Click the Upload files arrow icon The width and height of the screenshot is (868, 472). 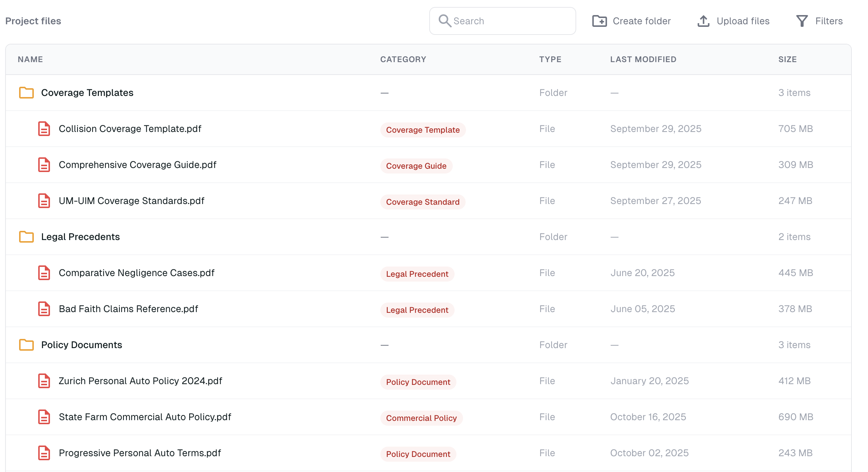[x=703, y=21]
